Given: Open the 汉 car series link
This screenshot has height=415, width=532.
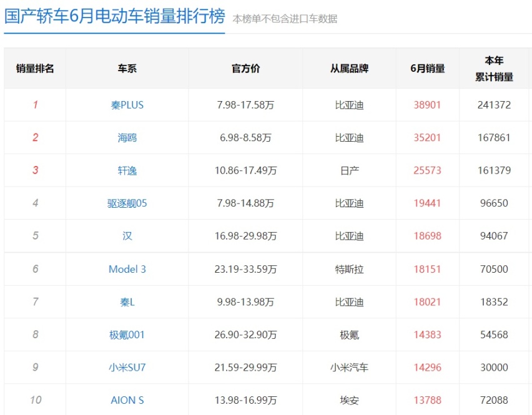Looking at the screenshot, I should [x=127, y=236].
